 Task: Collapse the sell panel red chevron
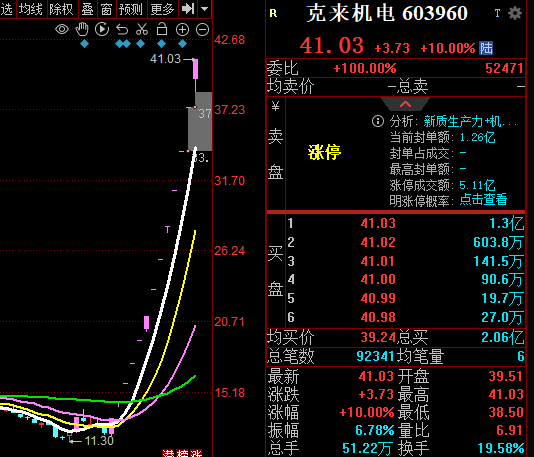[405, 104]
